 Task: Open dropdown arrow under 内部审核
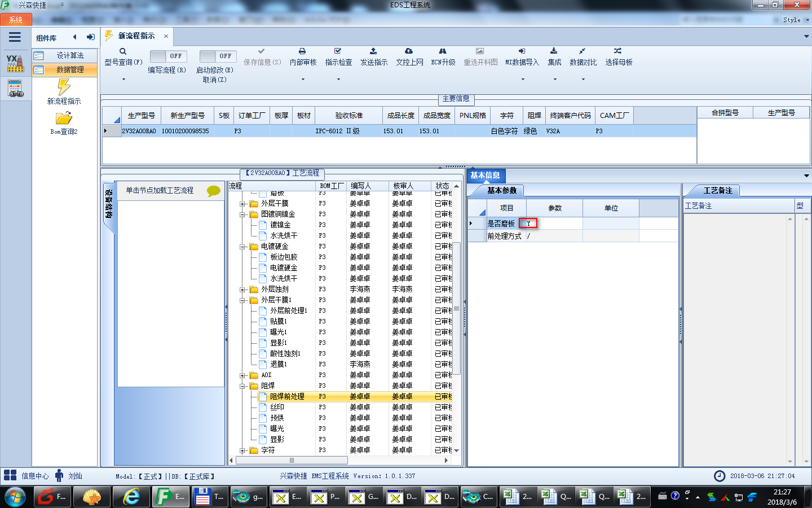click(303, 80)
